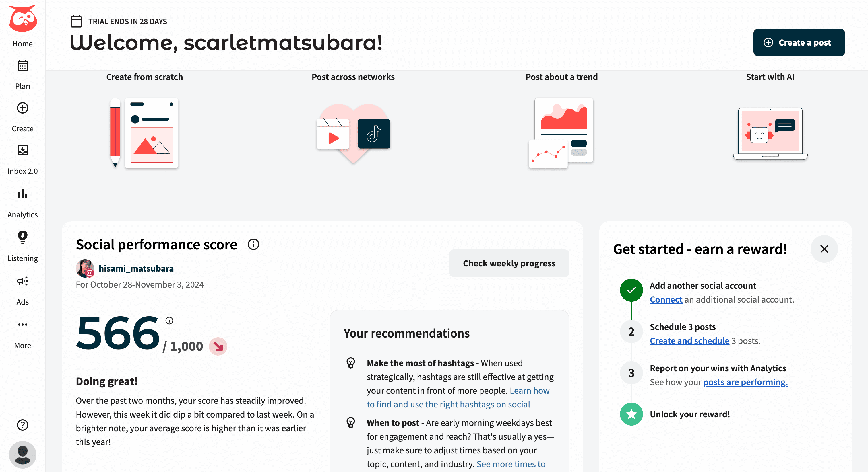Open Inbox 2.0 from the sidebar
The width and height of the screenshot is (868, 472).
tap(23, 151)
